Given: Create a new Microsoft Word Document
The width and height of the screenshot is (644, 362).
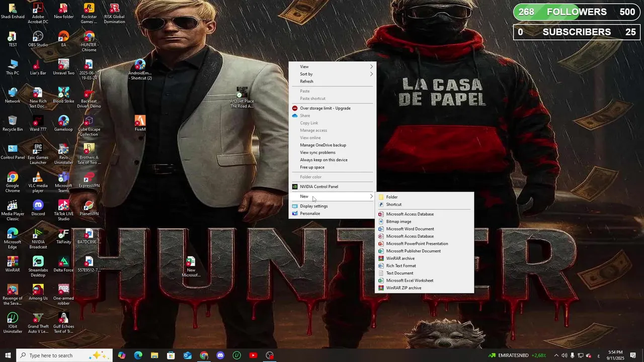Looking at the screenshot, I should click(425, 229).
